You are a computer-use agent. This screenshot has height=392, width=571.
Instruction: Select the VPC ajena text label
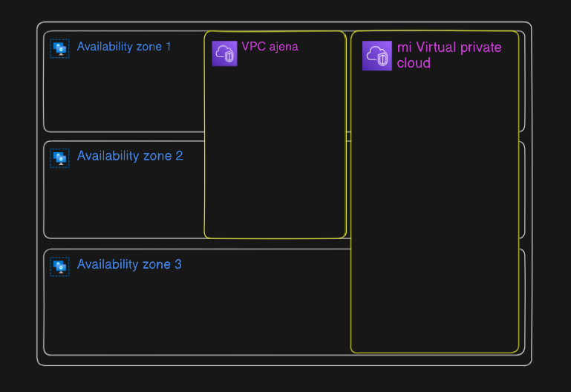click(x=270, y=47)
